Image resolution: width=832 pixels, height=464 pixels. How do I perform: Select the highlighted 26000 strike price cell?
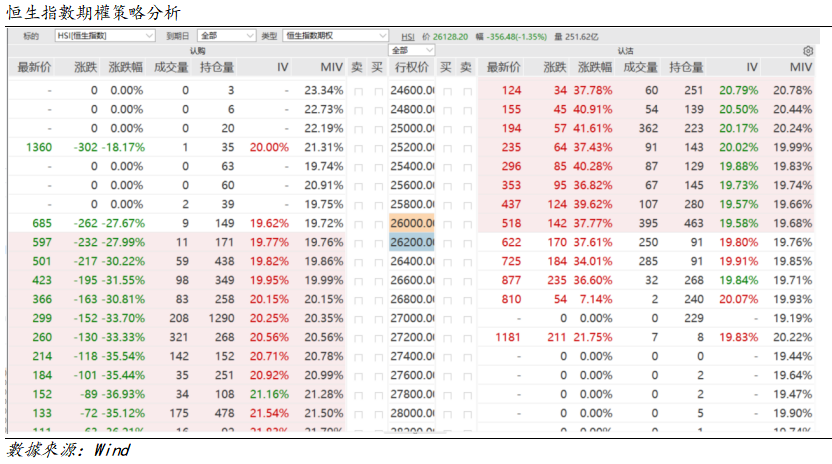point(411,223)
